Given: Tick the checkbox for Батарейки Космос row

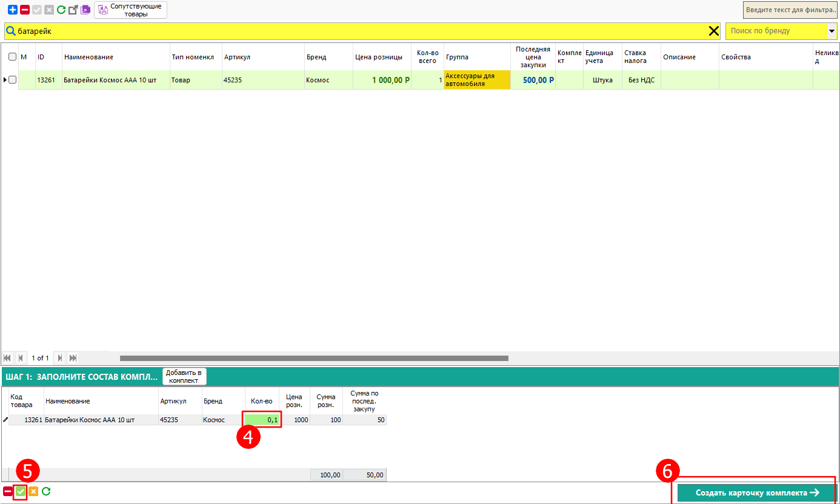Looking at the screenshot, I should [12, 80].
